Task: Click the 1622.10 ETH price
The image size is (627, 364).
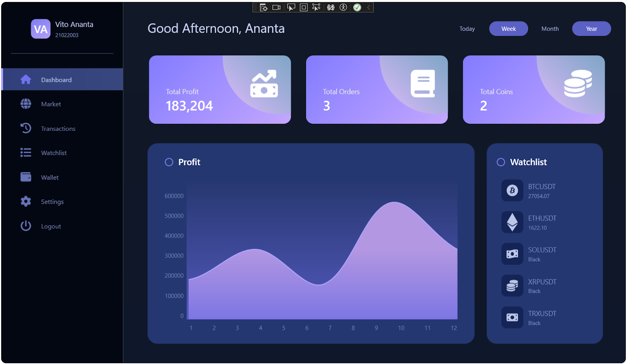Action: tap(537, 228)
